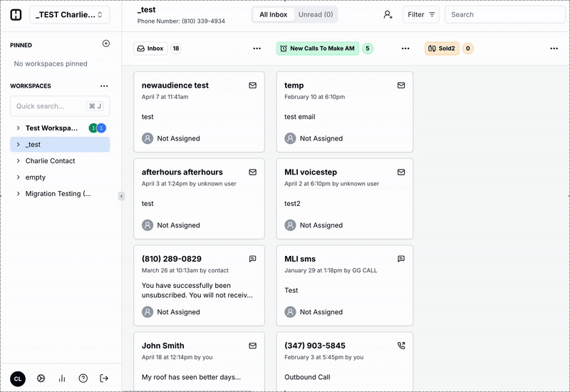Open analytics with the bar chart icon
The image size is (570, 392).
click(x=62, y=378)
